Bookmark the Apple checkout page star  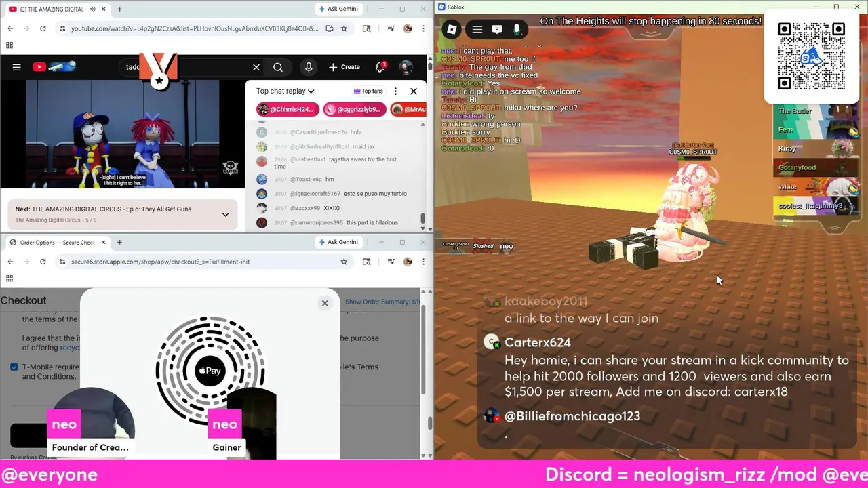point(344,262)
